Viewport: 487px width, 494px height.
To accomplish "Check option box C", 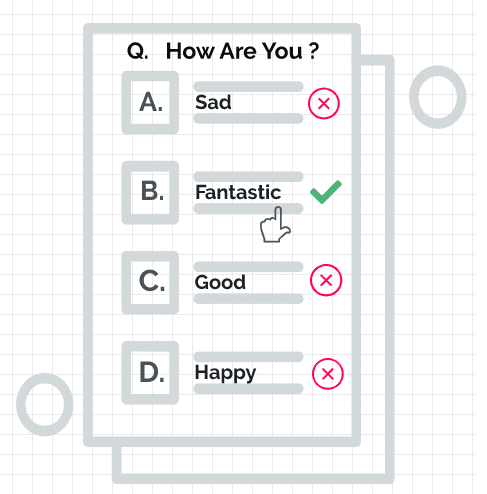I will 150,283.
